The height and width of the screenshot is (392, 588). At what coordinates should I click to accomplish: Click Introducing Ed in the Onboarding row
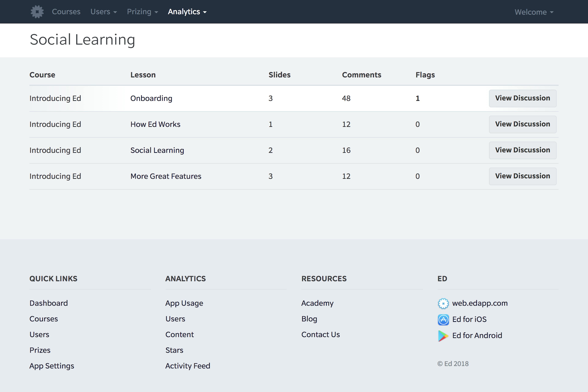55,98
